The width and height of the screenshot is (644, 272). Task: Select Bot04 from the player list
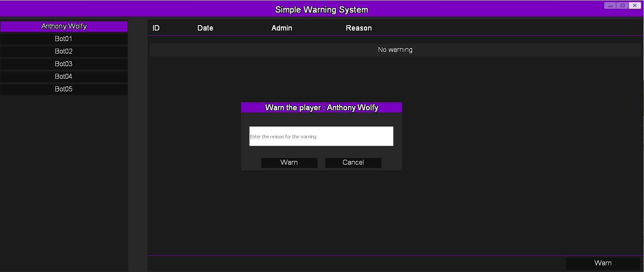(x=64, y=77)
